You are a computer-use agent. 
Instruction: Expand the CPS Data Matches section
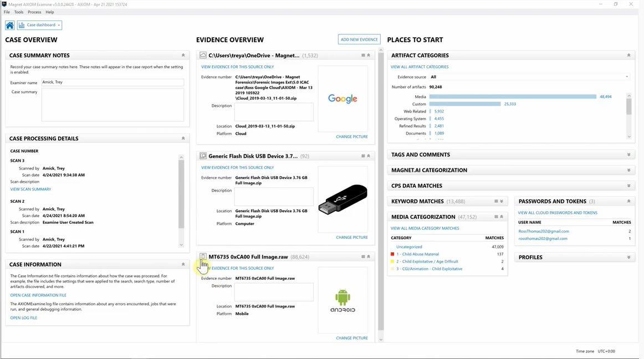629,186
